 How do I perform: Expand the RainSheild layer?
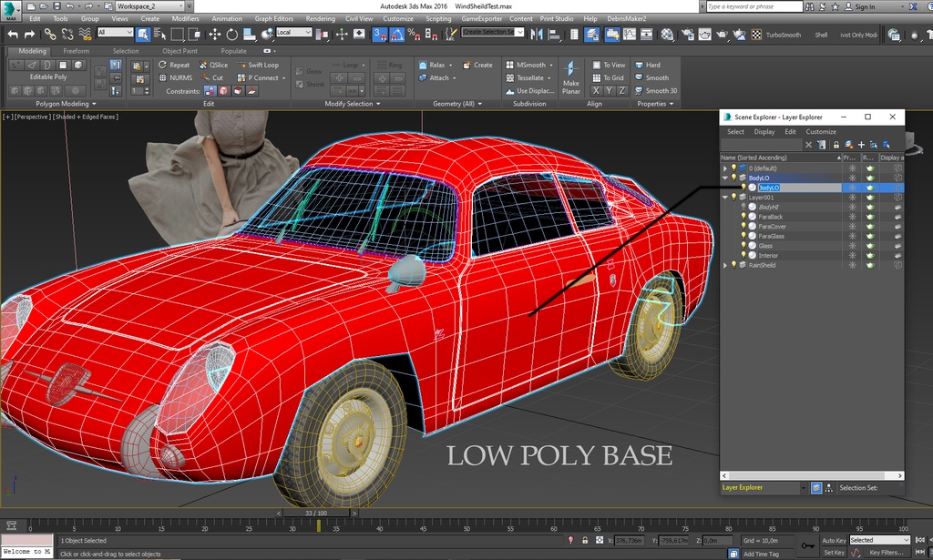coord(725,265)
